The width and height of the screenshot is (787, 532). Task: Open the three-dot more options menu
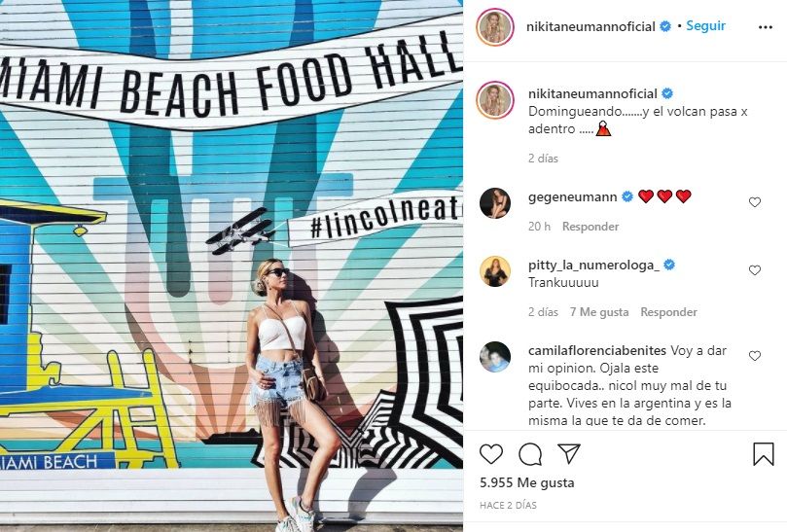[x=766, y=27]
